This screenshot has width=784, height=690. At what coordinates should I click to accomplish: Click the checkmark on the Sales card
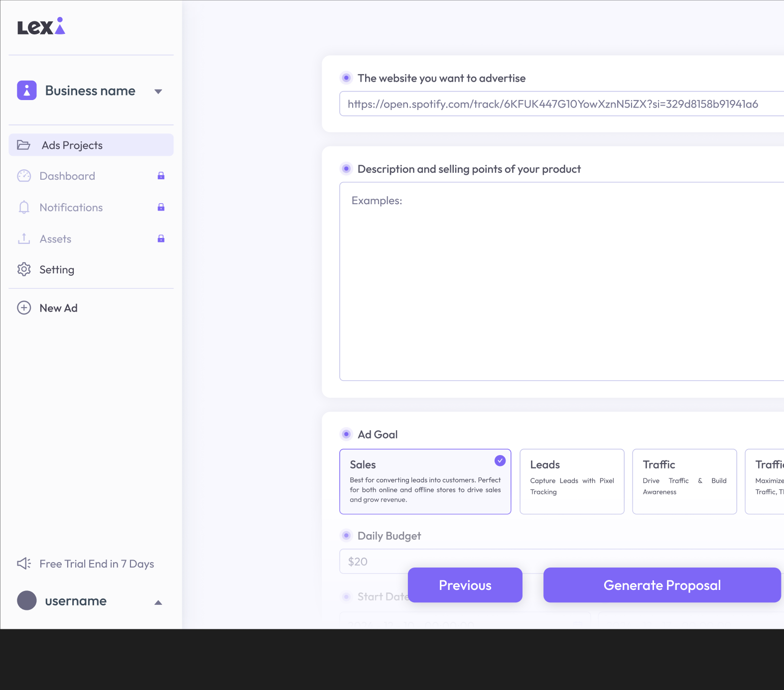click(500, 460)
